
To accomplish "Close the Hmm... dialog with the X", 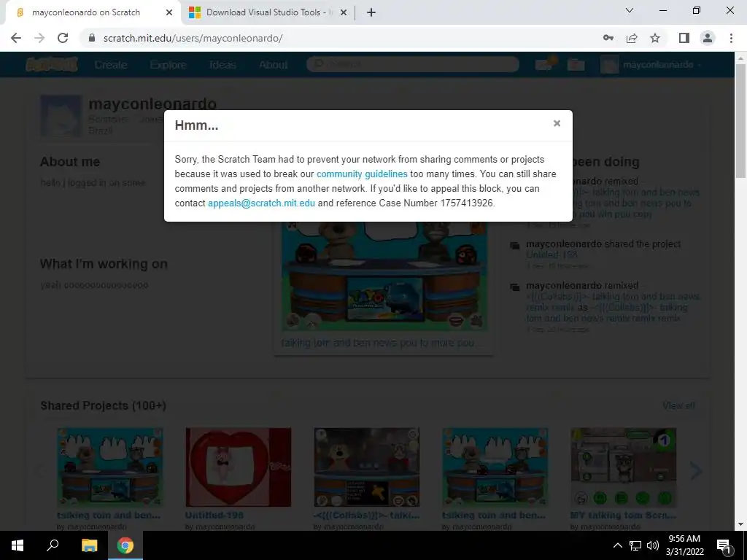I will point(557,123).
